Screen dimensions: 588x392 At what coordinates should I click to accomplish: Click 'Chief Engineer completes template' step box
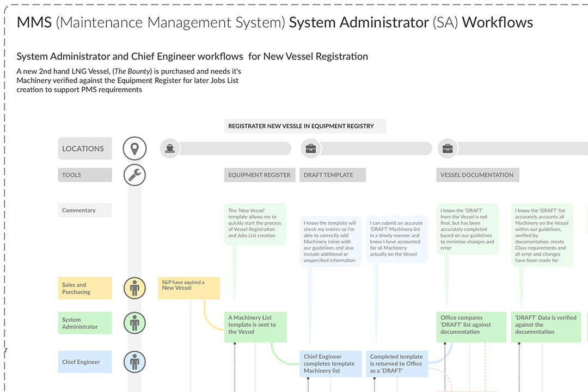pos(330,364)
